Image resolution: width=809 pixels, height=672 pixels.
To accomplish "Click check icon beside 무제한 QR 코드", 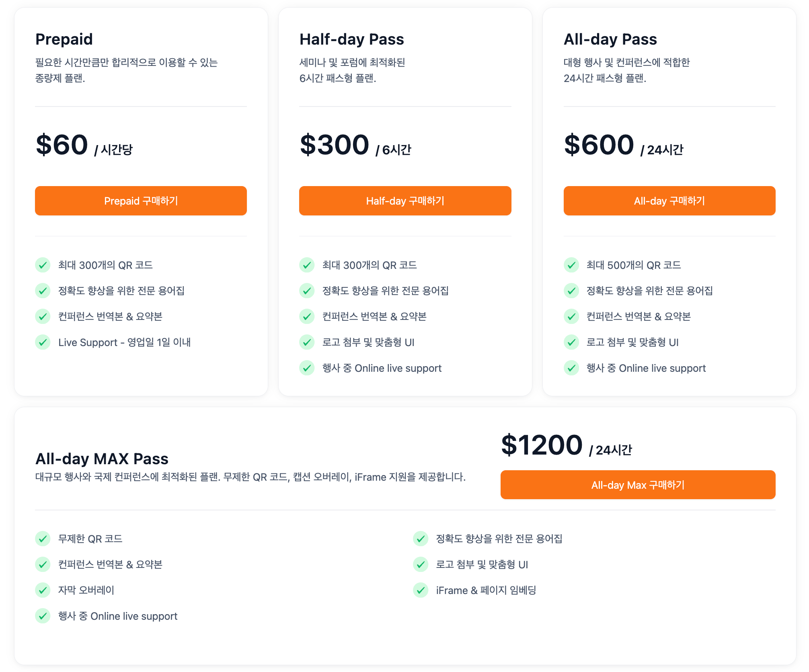I will [43, 539].
